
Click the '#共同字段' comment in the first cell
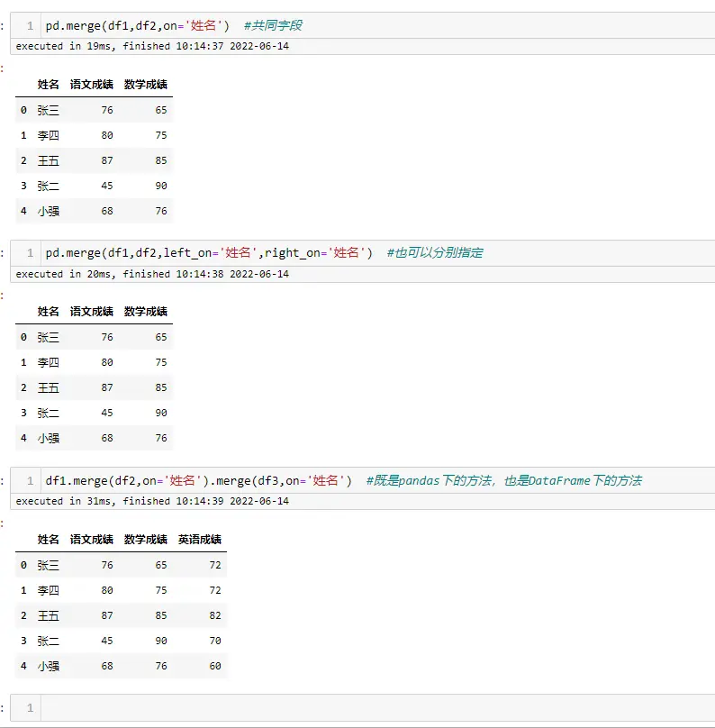click(273, 25)
